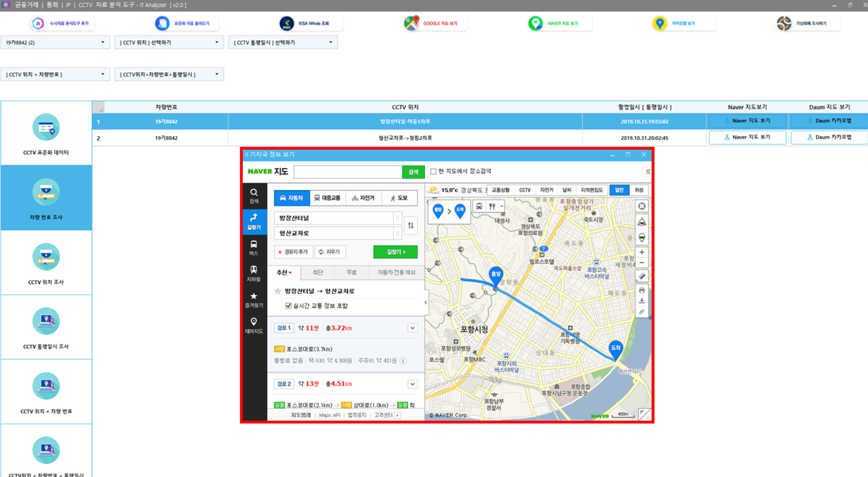Show restaurants with fork and knife icon
The image size is (868, 477).
click(492, 206)
